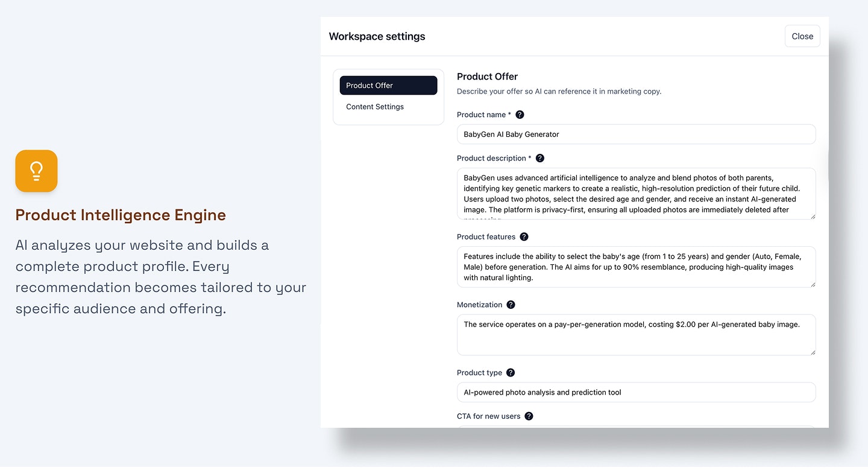Click the question mark beside CTA for new users
The width and height of the screenshot is (868, 470).
pyautogui.click(x=529, y=416)
